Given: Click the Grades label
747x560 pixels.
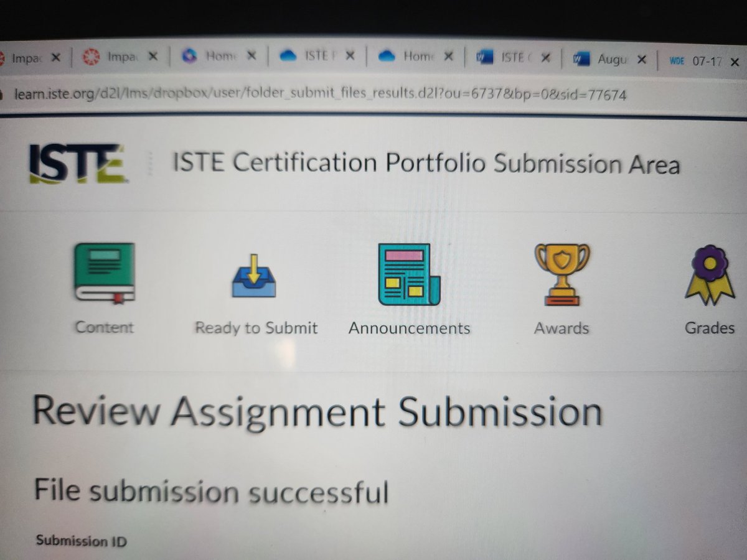Looking at the screenshot, I should click(710, 328).
